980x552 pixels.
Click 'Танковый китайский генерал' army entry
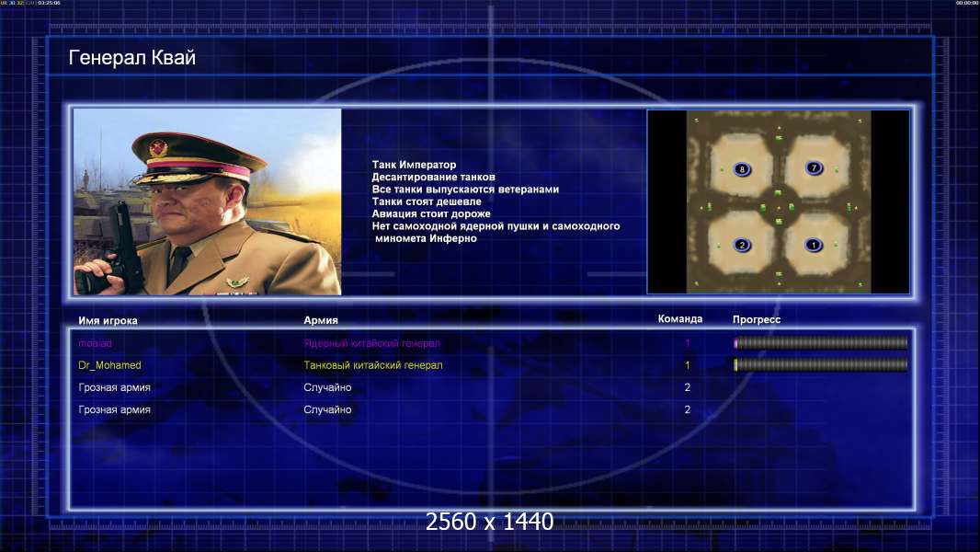coord(373,365)
